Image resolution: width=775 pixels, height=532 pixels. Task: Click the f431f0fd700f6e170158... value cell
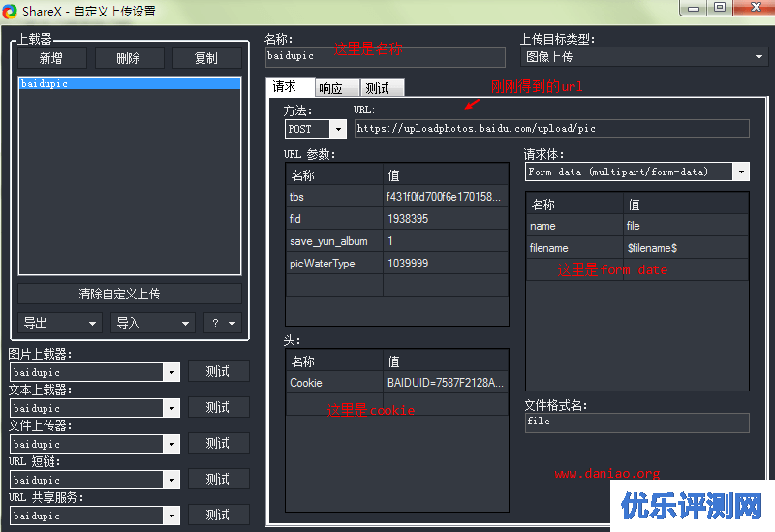coord(446,197)
